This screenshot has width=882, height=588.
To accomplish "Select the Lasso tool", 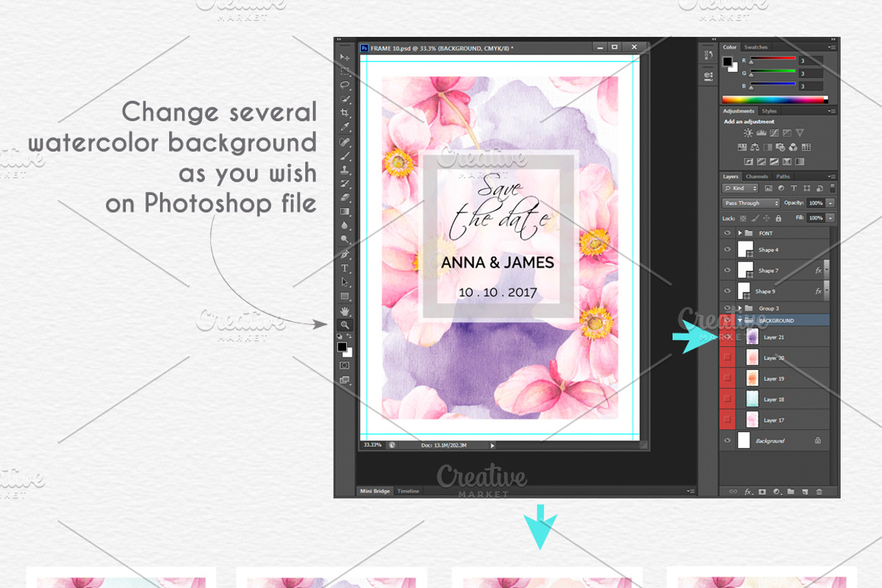I will click(345, 85).
